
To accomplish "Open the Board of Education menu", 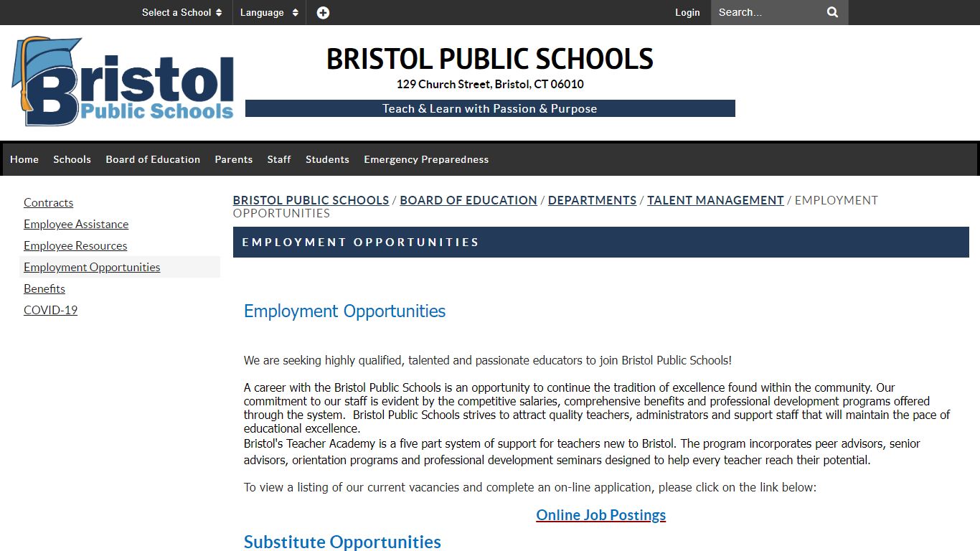I will [x=153, y=159].
